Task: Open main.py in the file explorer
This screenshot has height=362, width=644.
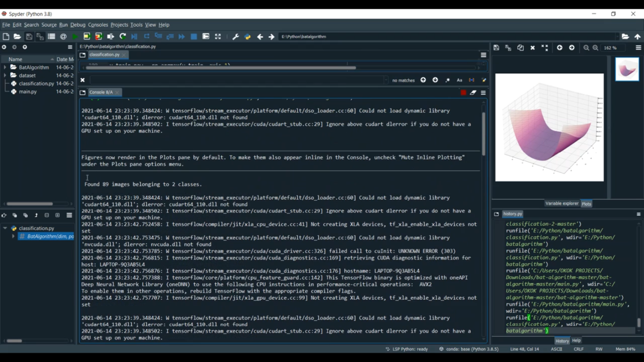Action: pyautogui.click(x=28, y=92)
